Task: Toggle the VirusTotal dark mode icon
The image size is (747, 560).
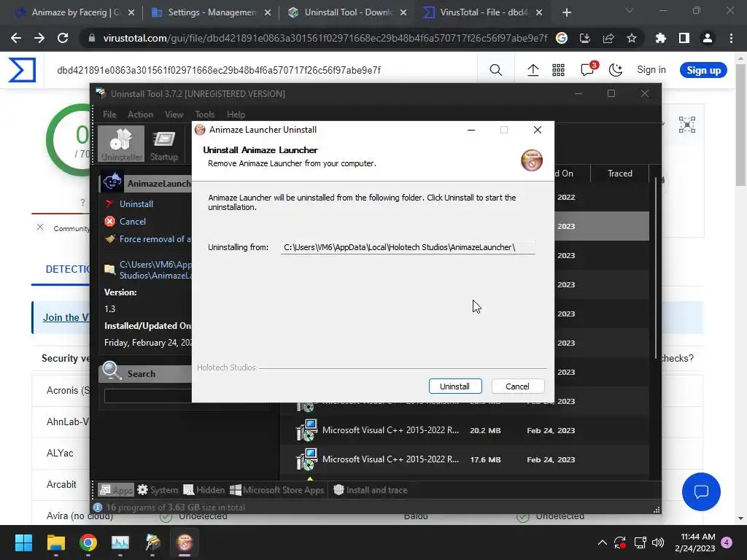Action: coord(616,70)
